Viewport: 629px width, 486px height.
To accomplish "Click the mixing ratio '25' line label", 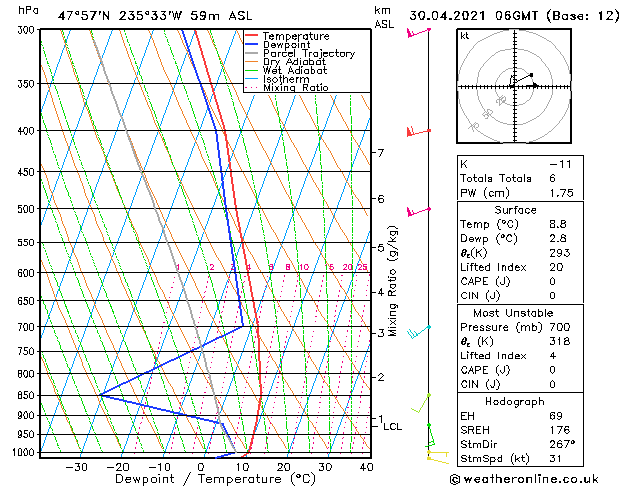I will [x=362, y=267].
